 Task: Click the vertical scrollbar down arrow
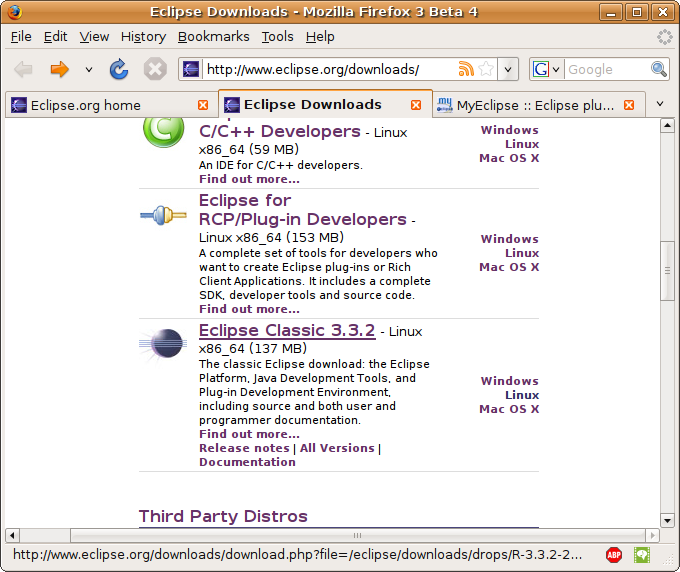tap(667, 520)
